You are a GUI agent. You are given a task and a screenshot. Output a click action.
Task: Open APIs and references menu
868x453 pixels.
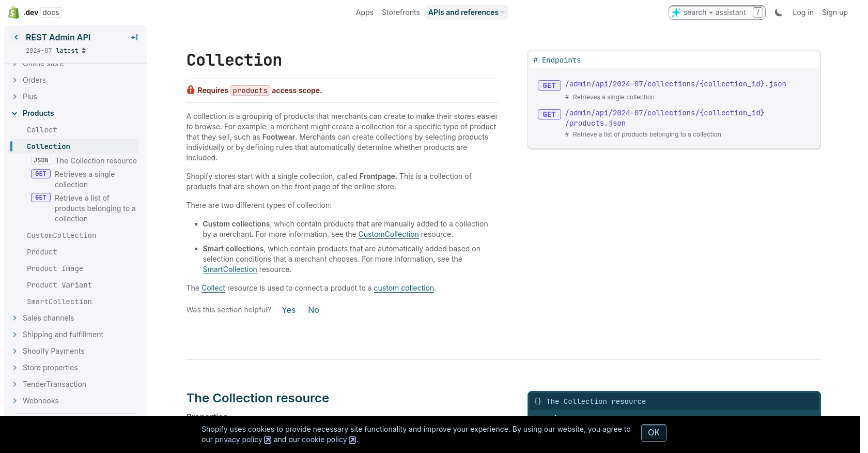(466, 12)
